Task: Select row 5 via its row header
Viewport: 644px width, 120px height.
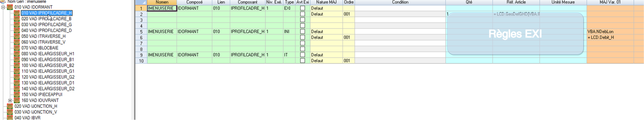Action: point(141,32)
